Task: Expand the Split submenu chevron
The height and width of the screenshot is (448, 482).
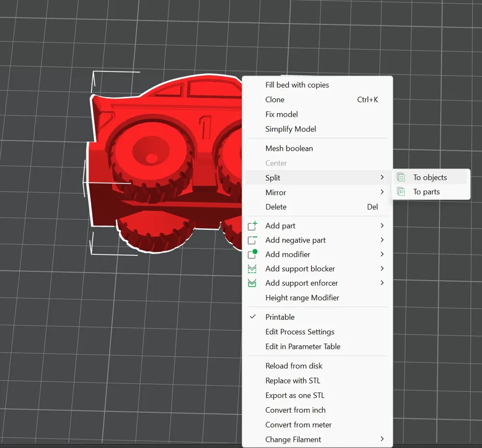Action: pos(382,177)
